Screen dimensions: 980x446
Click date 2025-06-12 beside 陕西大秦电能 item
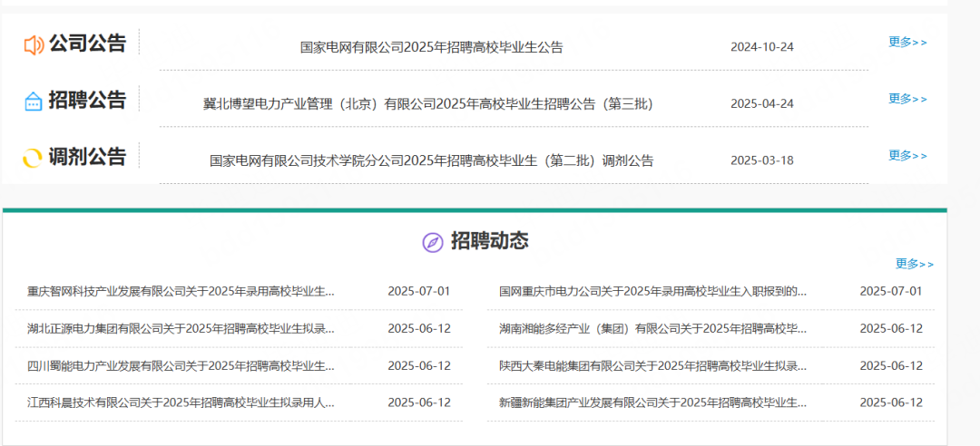pyautogui.click(x=891, y=365)
